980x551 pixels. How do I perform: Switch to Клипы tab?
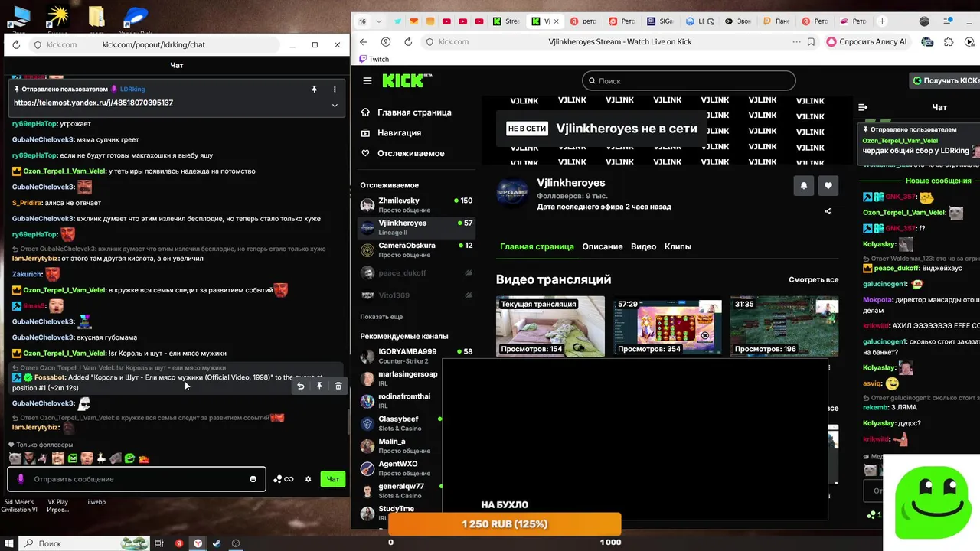tap(678, 246)
